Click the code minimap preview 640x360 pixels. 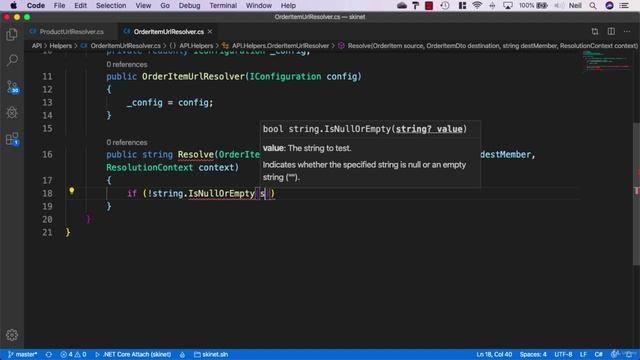coord(607,60)
